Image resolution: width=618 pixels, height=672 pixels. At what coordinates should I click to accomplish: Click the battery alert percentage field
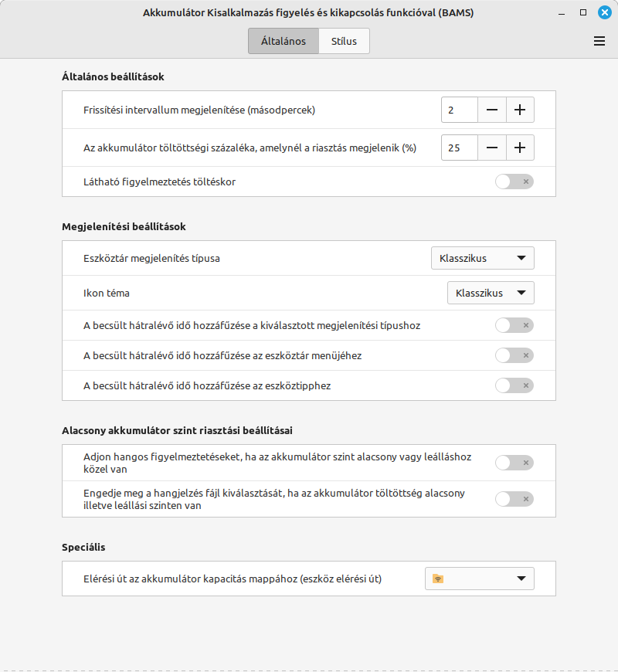click(x=459, y=148)
